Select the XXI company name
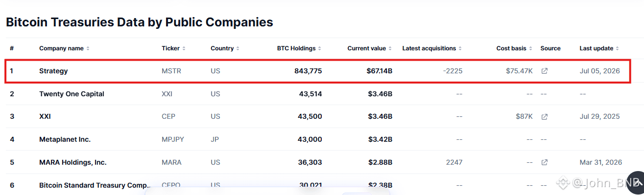 45,116
